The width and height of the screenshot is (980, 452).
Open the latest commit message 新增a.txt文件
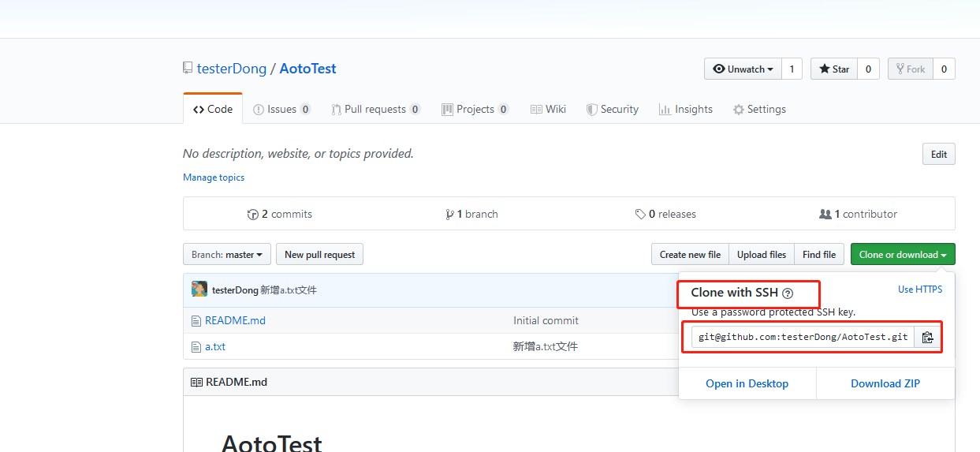[x=289, y=290]
